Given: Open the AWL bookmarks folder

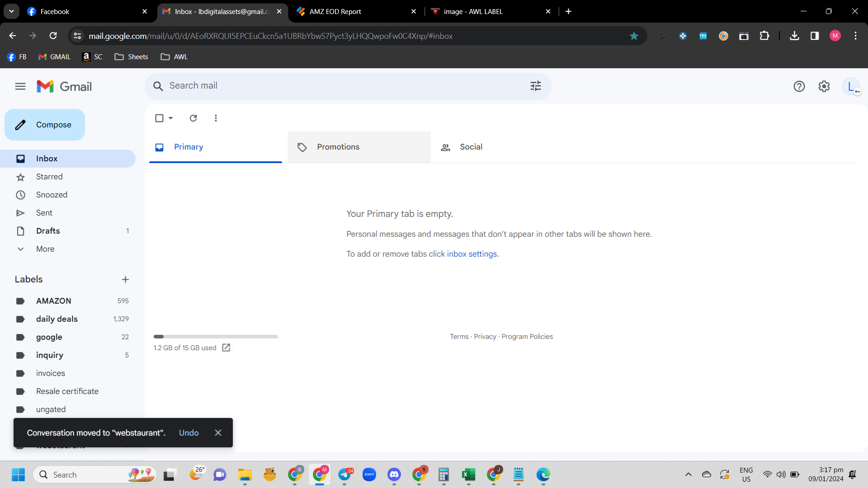Looking at the screenshot, I should coord(174,56).
